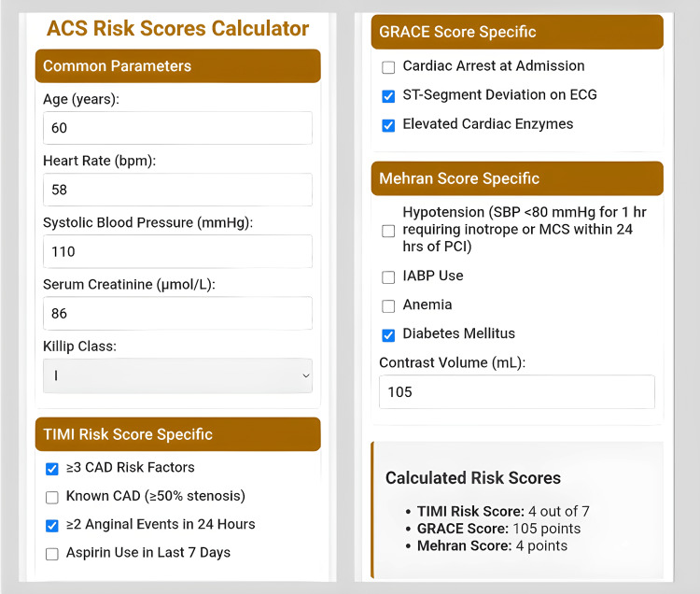The image size is (700, 594).
Task: Uncheck Diabetes Mellitus checkbox
Action: click(x=388, y=335)
